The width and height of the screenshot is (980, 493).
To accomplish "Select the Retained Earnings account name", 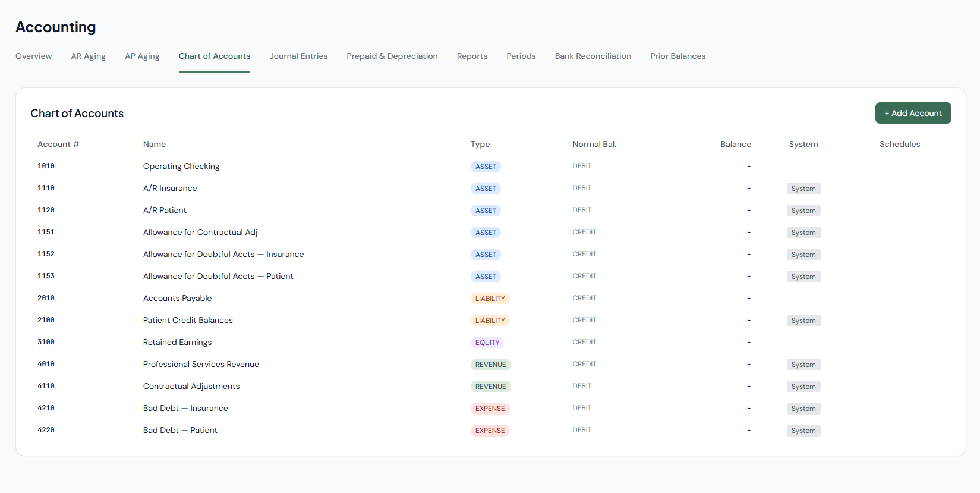I will point(177,342).
